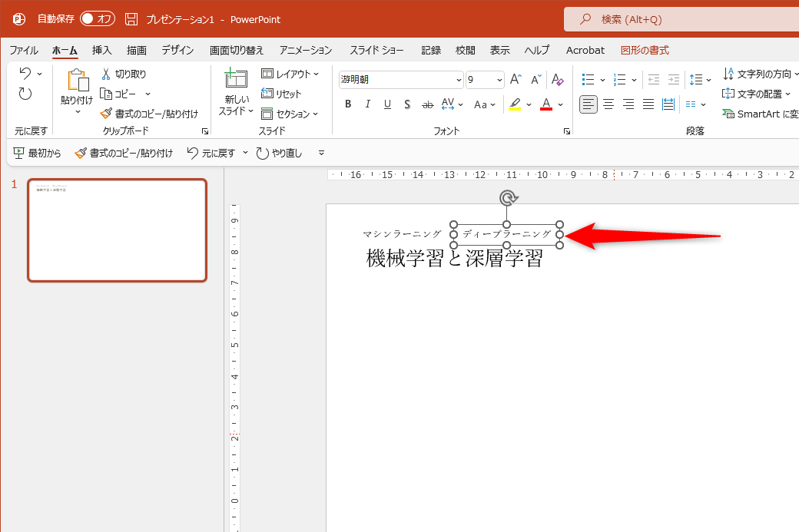Screen dimensions: 799x532
Task: Toggle the AutoSave switch
Action: [98, 19]
